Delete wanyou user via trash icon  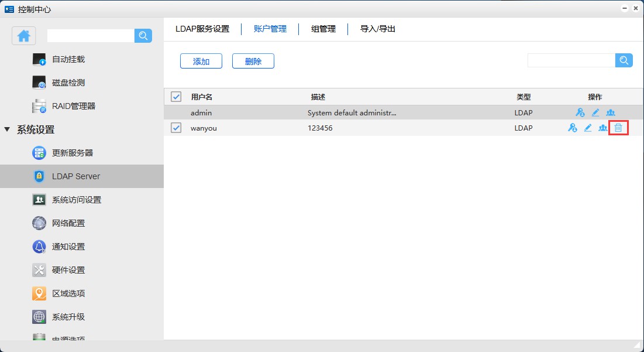(x=618, y=128)
